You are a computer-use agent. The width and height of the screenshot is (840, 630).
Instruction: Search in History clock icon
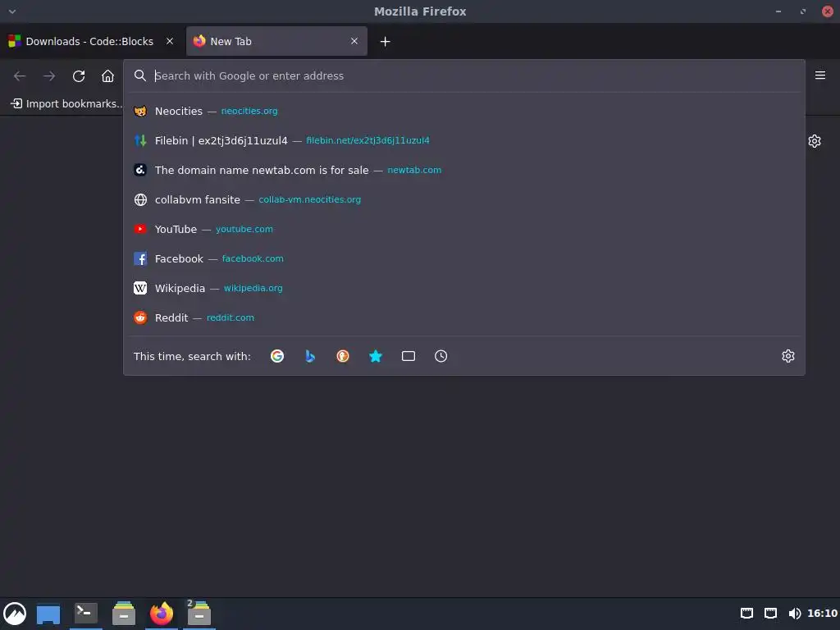(x=441, y=356)
